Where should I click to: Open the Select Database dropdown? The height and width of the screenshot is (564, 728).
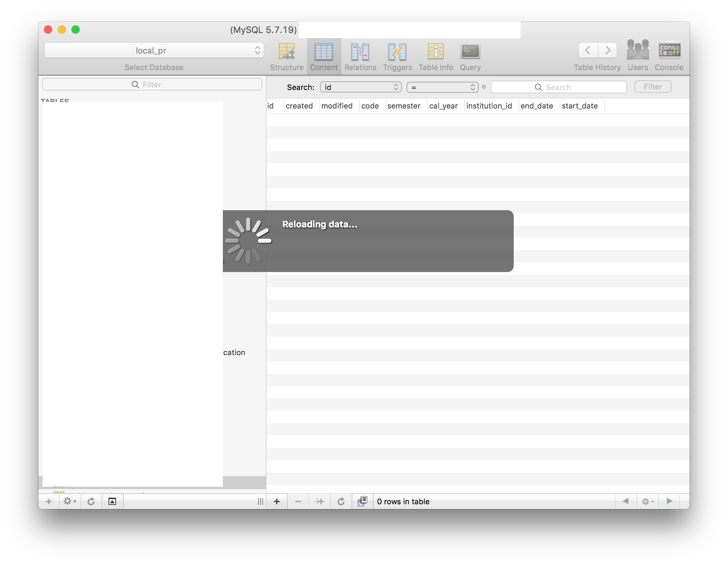pyautogui.click(x=154, y=50)
